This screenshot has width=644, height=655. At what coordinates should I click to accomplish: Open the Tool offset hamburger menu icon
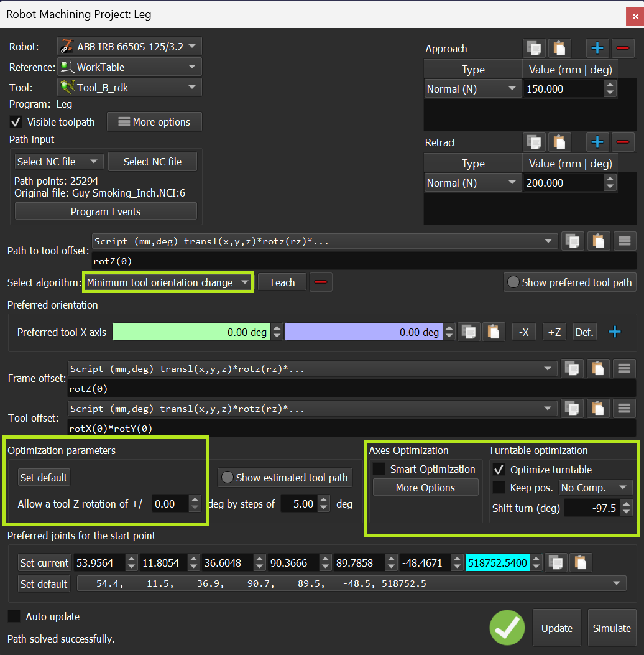(623, 409)
